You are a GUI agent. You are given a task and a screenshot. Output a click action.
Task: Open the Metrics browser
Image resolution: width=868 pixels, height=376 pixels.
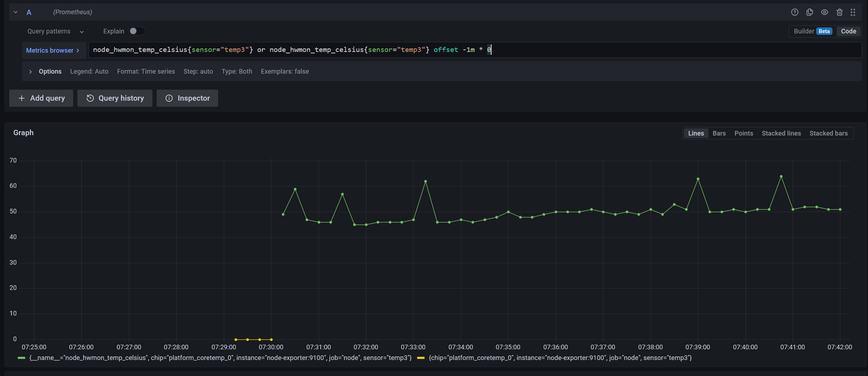53,50
